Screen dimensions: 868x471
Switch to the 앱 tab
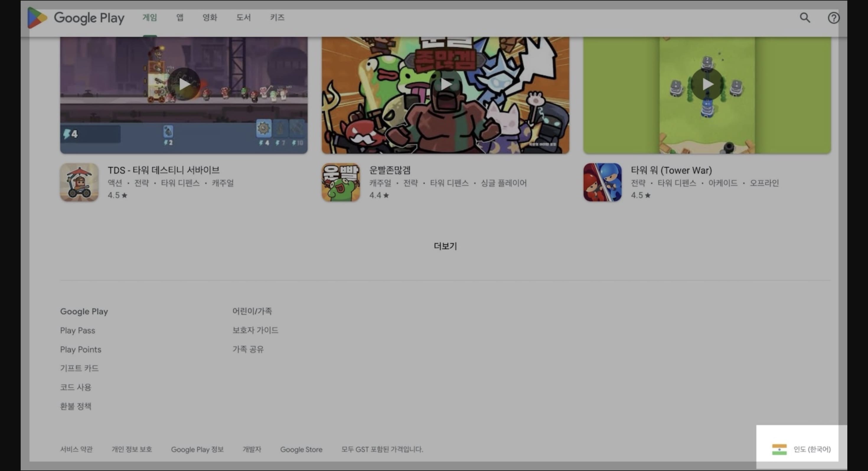pyautogui.click(x=180, y=17)
